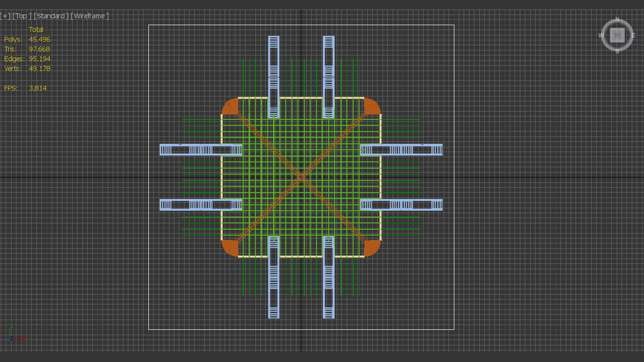
Task: Open the [Wireframe] shading menu
Action: (x=90, y=16)
